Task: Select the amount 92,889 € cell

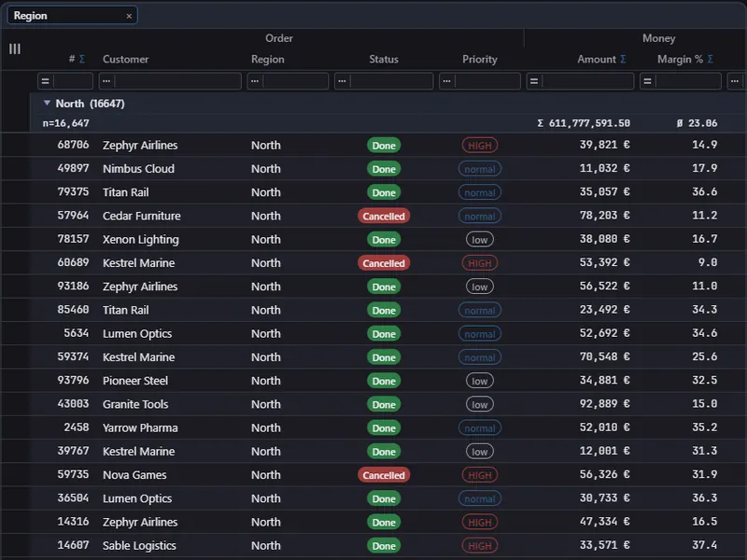Action: [604, 404]
